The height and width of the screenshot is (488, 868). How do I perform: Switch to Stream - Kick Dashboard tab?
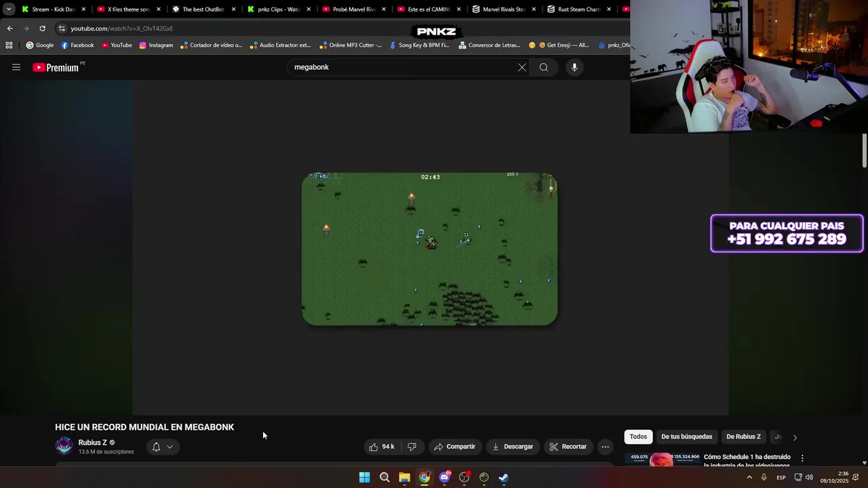click(x=53, y=9)
